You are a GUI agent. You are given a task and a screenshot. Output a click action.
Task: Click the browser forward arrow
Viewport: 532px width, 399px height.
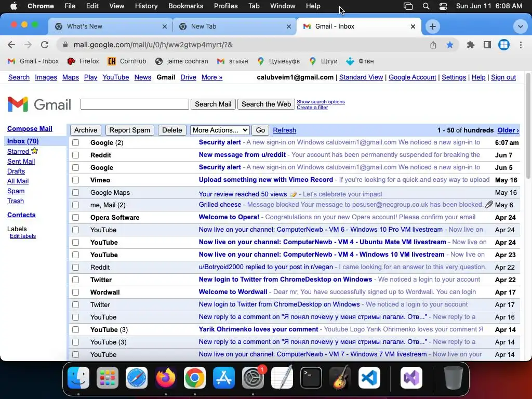coord(28,45)
